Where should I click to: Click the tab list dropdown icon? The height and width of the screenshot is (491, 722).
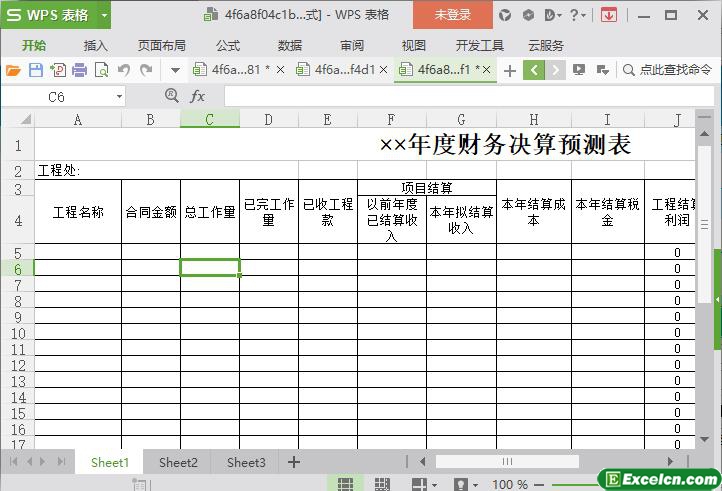(x=603, y=70)
